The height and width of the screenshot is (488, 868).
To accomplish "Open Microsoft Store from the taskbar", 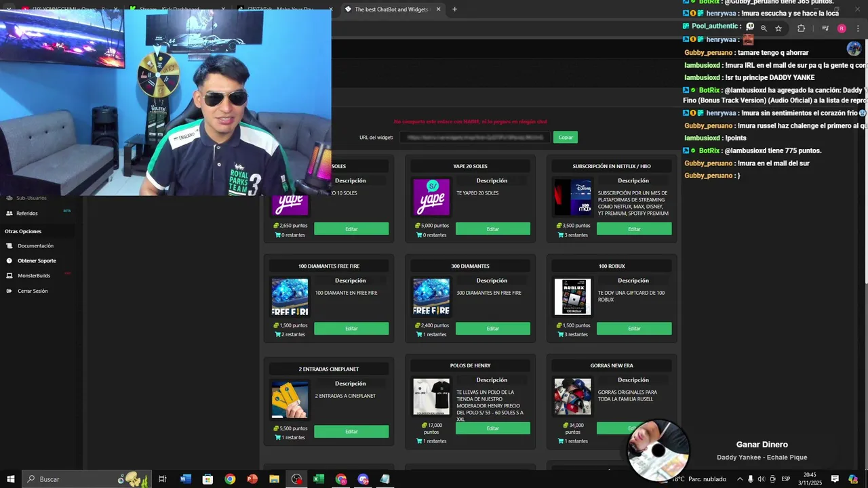I will click(x=208, y=479).
